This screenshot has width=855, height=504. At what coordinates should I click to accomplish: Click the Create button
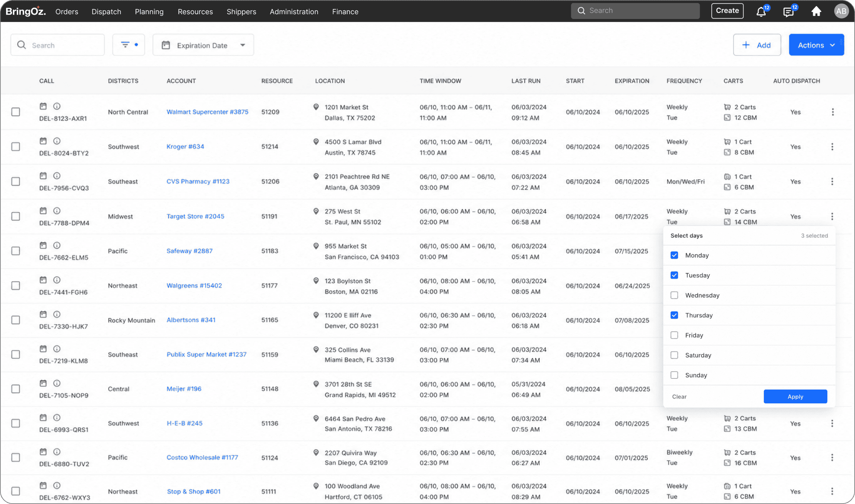click(727, 11)
